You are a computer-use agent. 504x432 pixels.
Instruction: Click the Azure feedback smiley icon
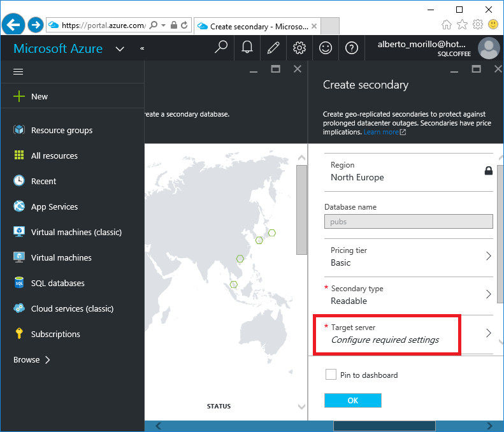point(326,48)
